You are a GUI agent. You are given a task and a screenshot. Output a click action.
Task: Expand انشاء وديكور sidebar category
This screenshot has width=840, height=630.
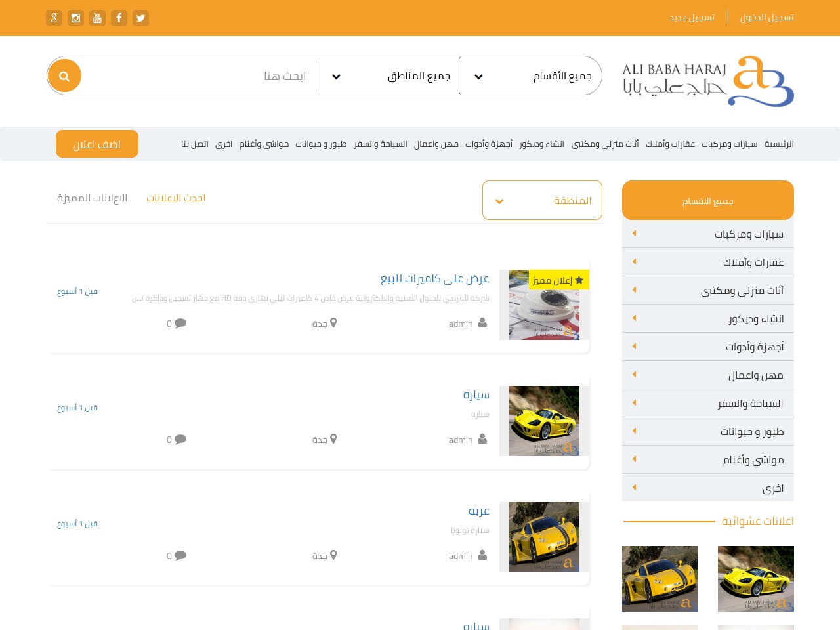(x=708, y=318)
